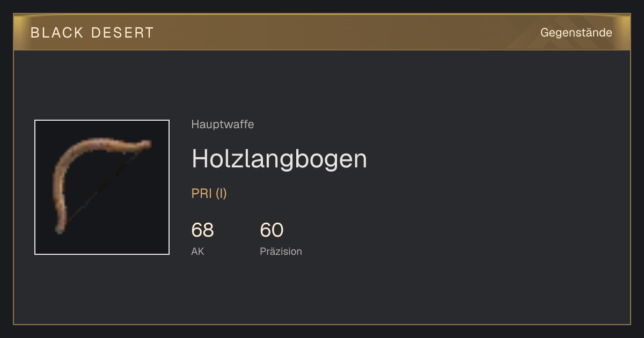Click the wooden longbow item icon
The image size is (644, 338).
(102, 187)
